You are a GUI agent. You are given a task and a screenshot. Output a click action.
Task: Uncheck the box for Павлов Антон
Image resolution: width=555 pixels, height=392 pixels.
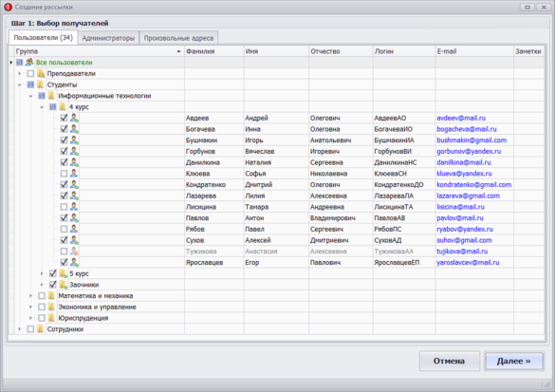tap(64, 218)
